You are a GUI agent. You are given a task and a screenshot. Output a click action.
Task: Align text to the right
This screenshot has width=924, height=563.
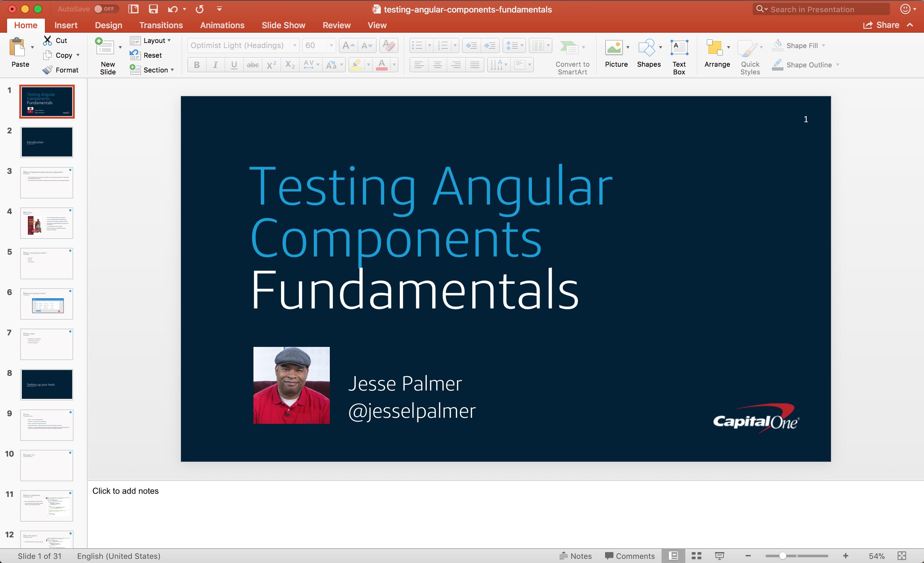click(456, 65)
